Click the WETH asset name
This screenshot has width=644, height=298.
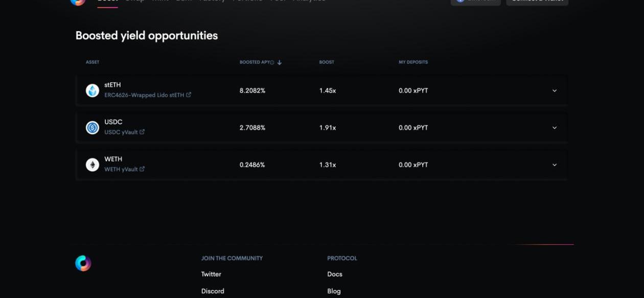point(113,159)
